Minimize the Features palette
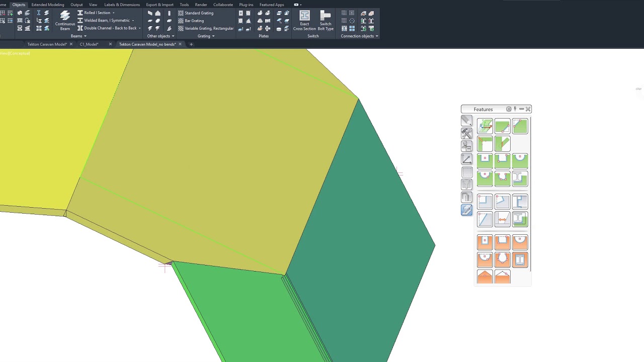This screenshot has height=362, width=644. [521, 109]
